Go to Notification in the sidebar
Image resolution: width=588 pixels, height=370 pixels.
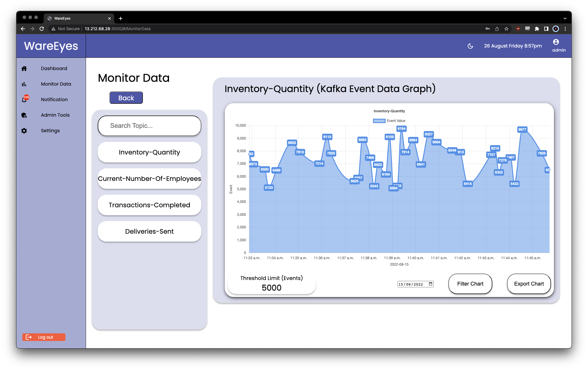54,100
